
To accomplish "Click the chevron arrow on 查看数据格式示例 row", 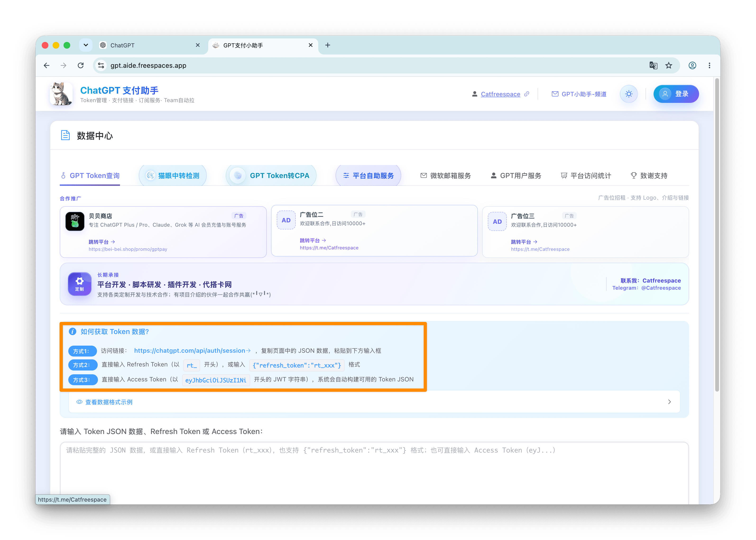I will coord(669,402).
